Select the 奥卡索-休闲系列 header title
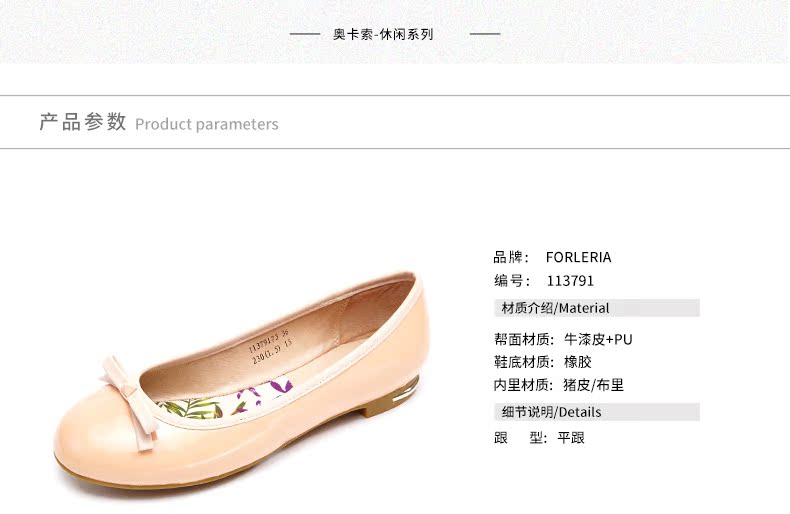790x514 pixels. point(383,34)
